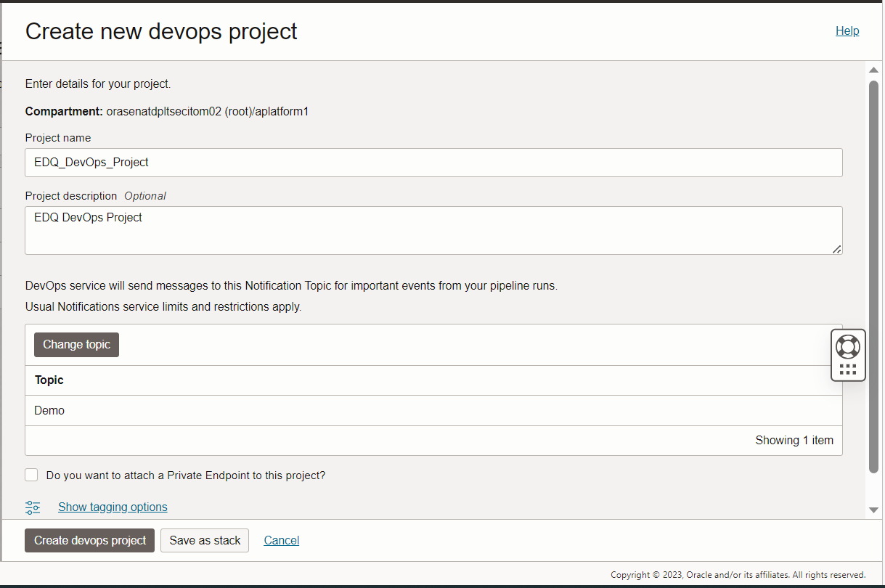Click the Showing 1 item text

click(794, 440)
